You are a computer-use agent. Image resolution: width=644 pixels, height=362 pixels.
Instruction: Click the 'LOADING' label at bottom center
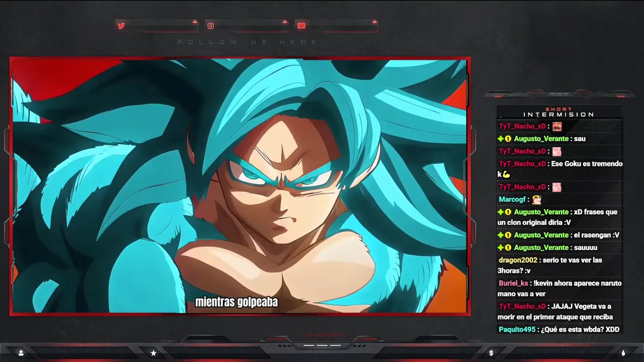point(323,335)
